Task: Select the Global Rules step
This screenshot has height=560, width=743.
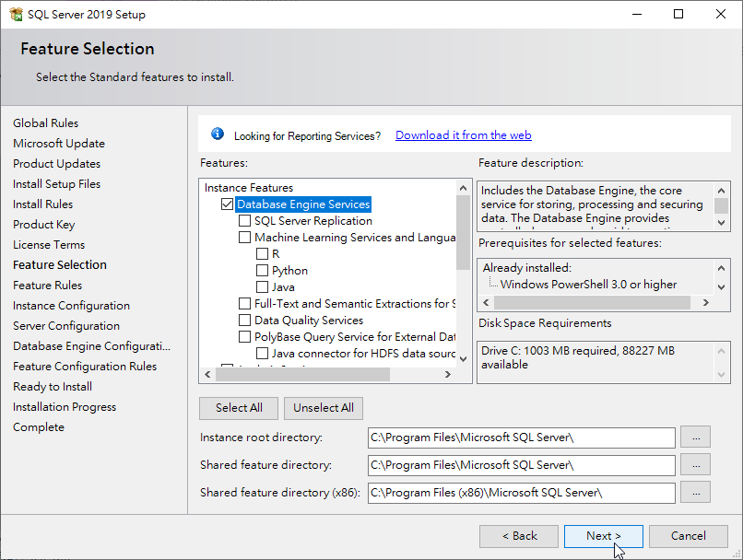Action: pyautogui.click(x=45, y=123)
